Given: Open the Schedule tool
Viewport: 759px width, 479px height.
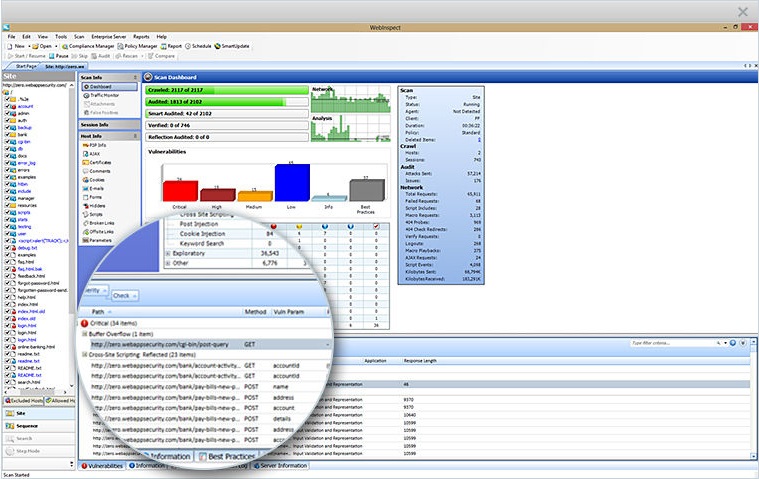Looking at the screenshot, I should 198,46.
